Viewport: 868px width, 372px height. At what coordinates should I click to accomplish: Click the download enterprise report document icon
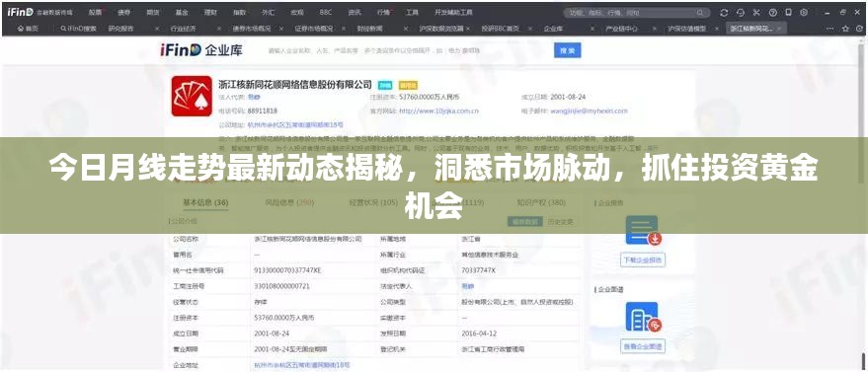[643, 230]
